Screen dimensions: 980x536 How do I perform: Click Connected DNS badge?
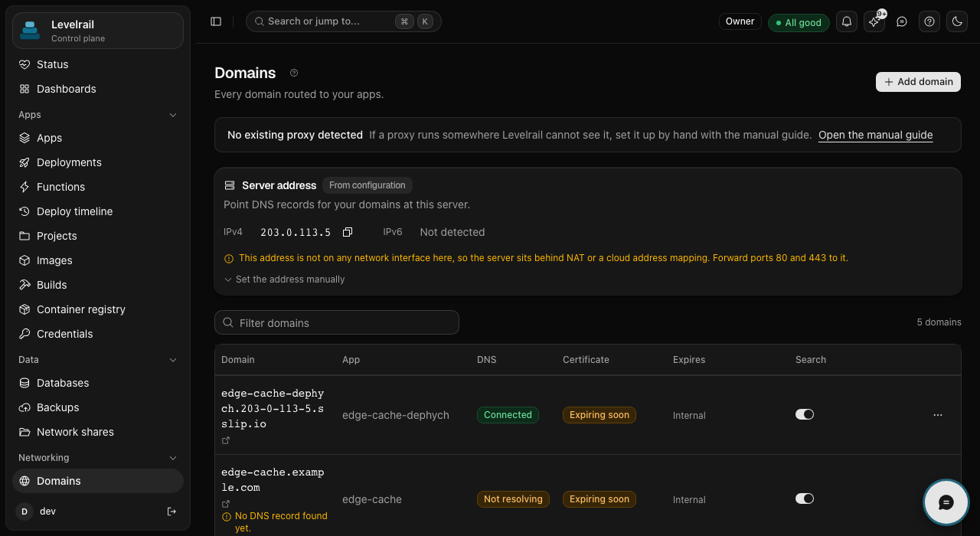pyautogui.click(x=508, y=415)
